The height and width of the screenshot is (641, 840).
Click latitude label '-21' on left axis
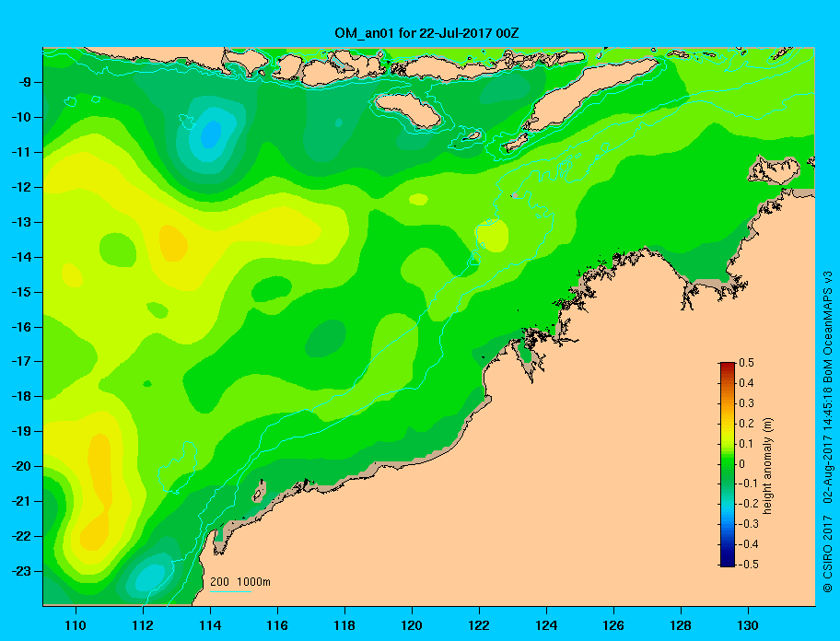tap(22, 501)
